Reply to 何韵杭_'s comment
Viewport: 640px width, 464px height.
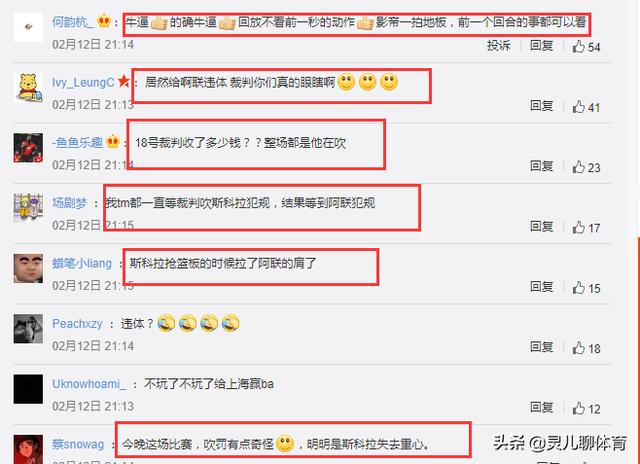click(542, 45)
